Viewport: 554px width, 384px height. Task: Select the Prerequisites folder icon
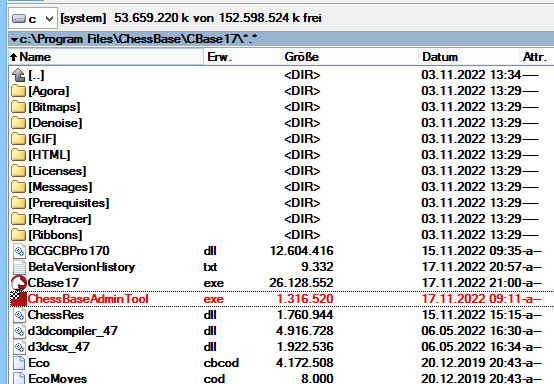pyautogui.click(x=18, y=203)
